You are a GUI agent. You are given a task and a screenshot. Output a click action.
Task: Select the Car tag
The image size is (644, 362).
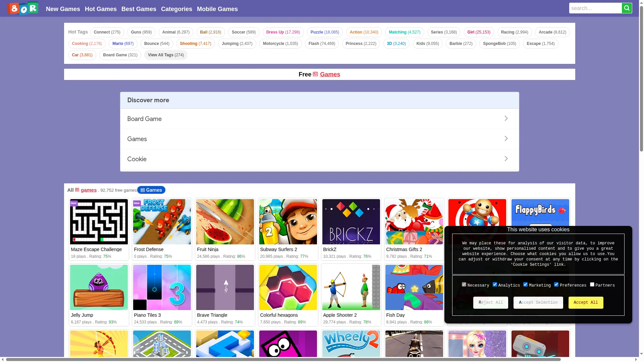82,55
